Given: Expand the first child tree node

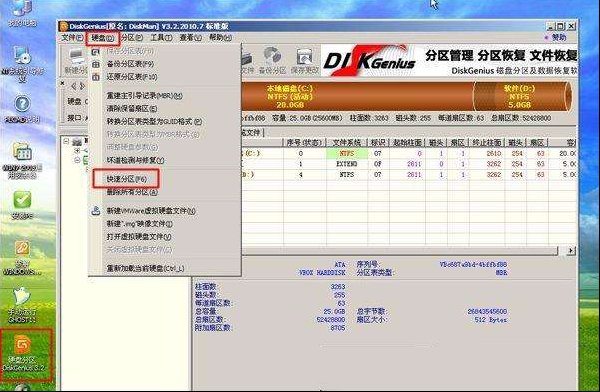Looking at the screenshot, I should click(77, 151).
